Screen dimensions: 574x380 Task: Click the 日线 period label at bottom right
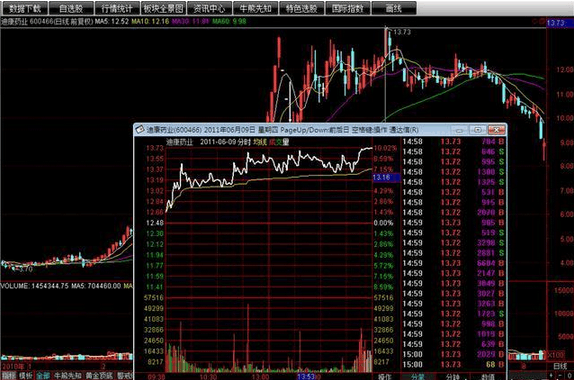pos(560,366)
